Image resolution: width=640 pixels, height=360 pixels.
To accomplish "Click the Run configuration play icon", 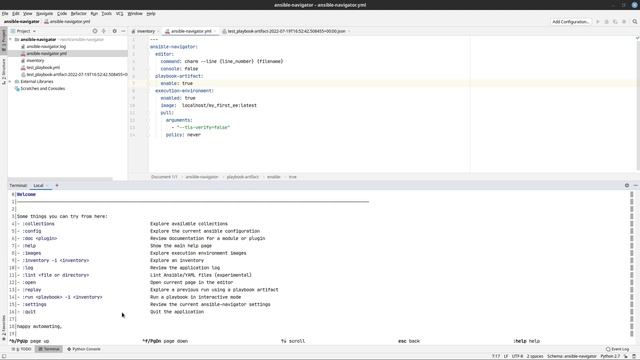I will tap(598, 22).
